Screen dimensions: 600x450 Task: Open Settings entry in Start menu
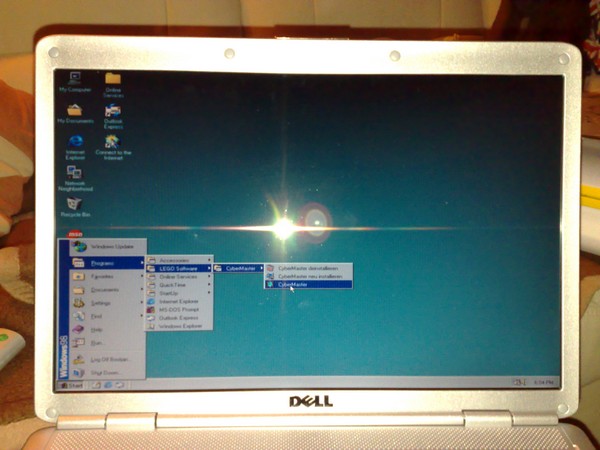click(108, 303)
